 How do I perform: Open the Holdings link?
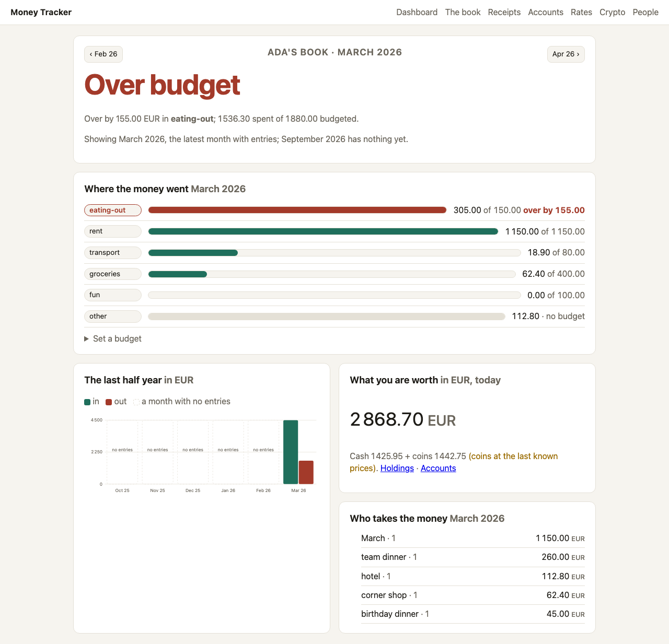pos(397,468)
